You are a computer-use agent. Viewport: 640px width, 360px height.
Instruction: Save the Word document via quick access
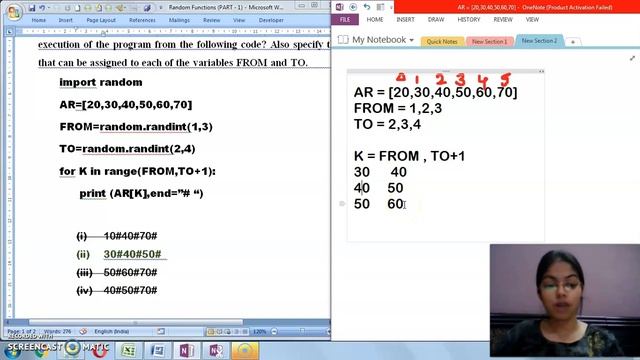pyautogui.click(x=32, y=8)
